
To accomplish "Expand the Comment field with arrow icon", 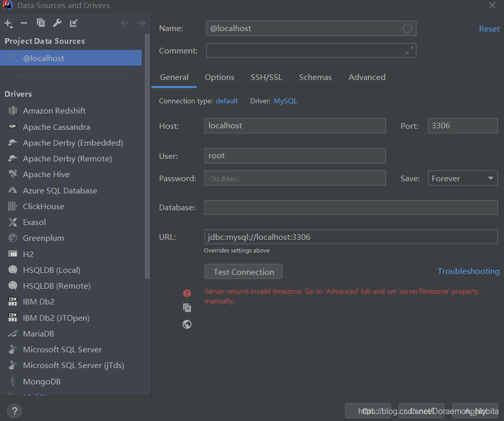I will pos(409,50).
